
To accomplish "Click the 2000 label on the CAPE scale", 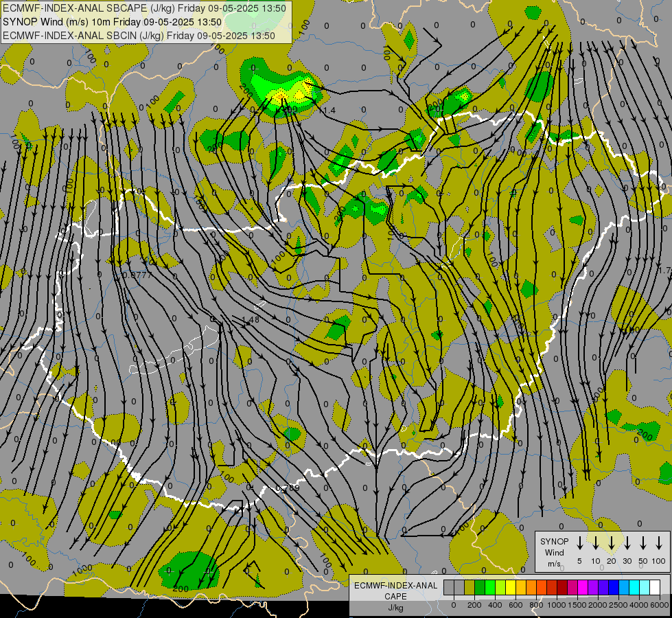I will (598, 605).
